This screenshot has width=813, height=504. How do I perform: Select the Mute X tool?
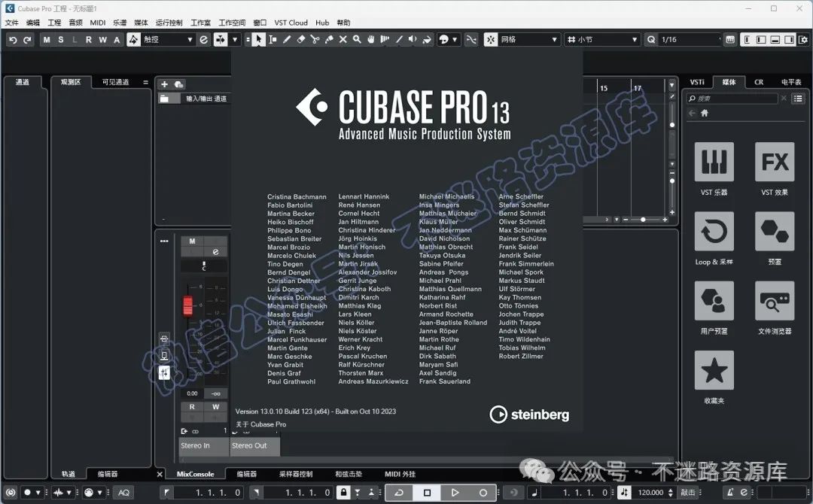(x=343, y=39)
